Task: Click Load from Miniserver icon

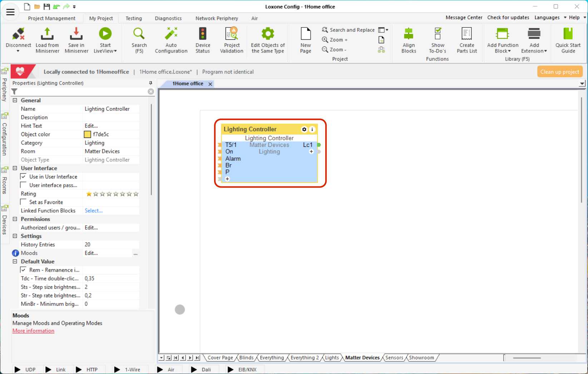Action: point(47,34)
